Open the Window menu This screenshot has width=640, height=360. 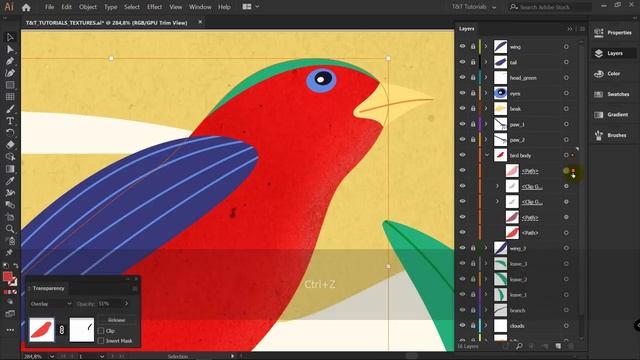200,7
